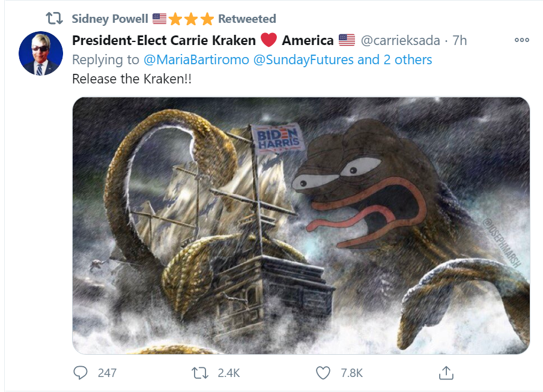This screenshot has height=392, width=543.
Task: Click the 247 replies count
Action: (x=107, y=373)
